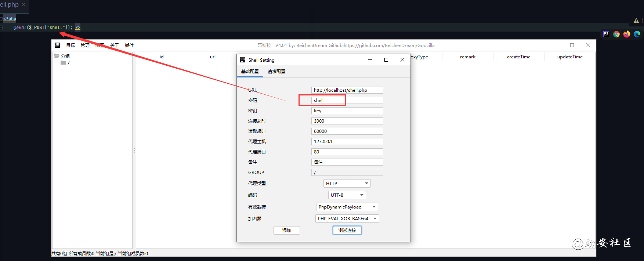Click the updateTime column header
The width and height of the screenshot is (644, 261).
click(x=570, y=57)
